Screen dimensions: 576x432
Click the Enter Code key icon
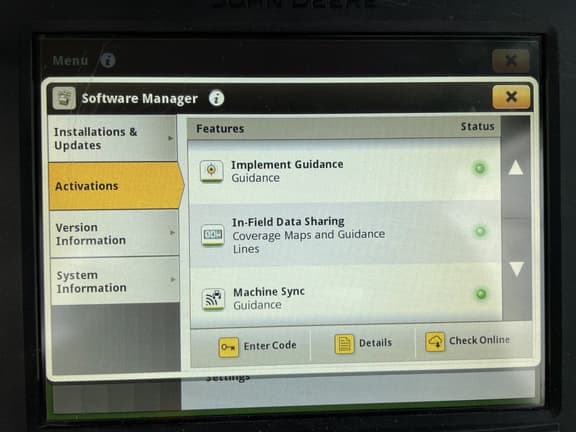tap(228, 347)
